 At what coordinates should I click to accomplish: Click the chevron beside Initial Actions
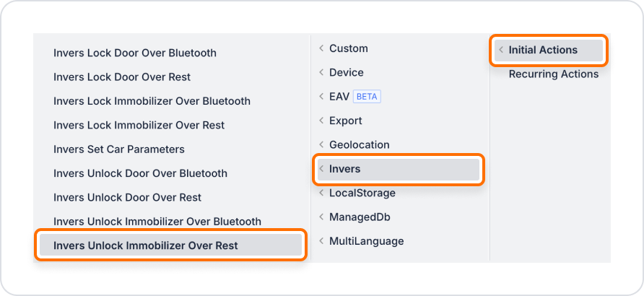(500, 50)
